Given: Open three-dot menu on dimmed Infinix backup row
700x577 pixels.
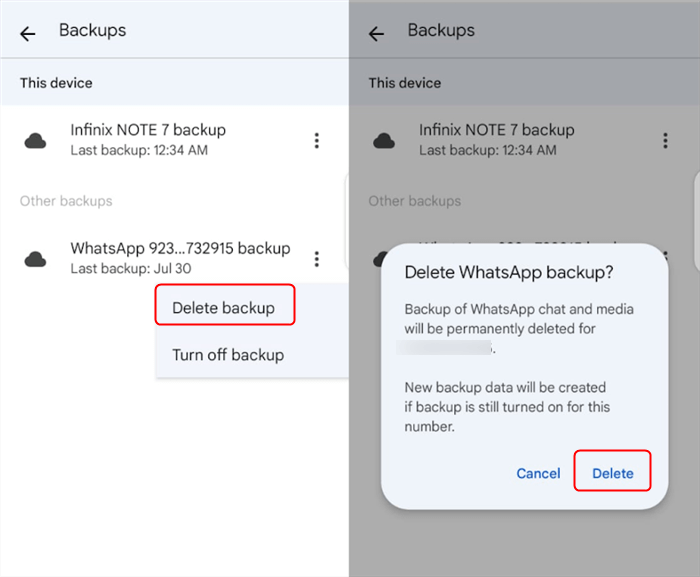Looking at the screenshot, I should [665, 141].
